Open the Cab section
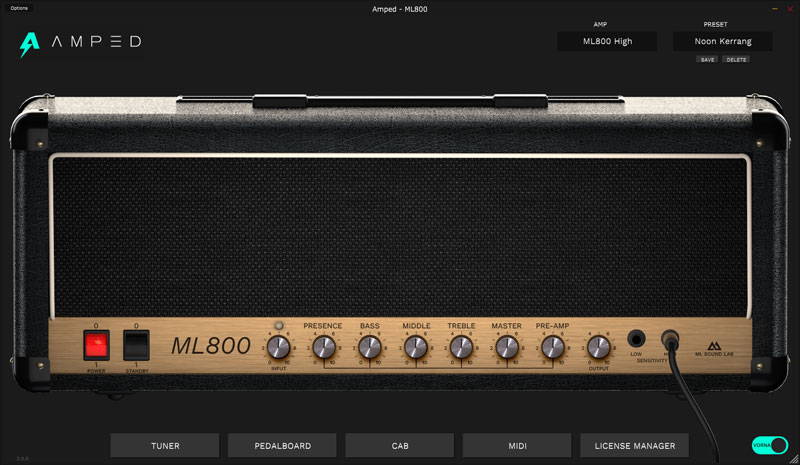Screen dimensions: 800x465 [x=399, y=446]
